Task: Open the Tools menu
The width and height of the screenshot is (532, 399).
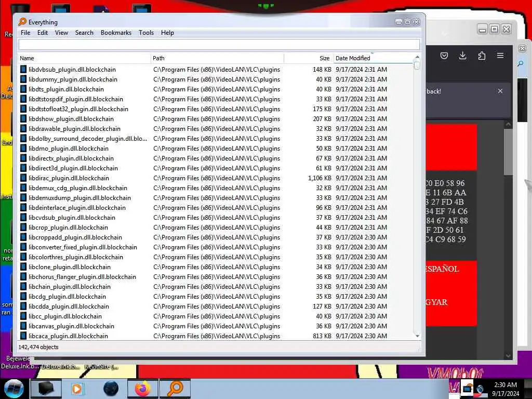Action: click(146, 33)
